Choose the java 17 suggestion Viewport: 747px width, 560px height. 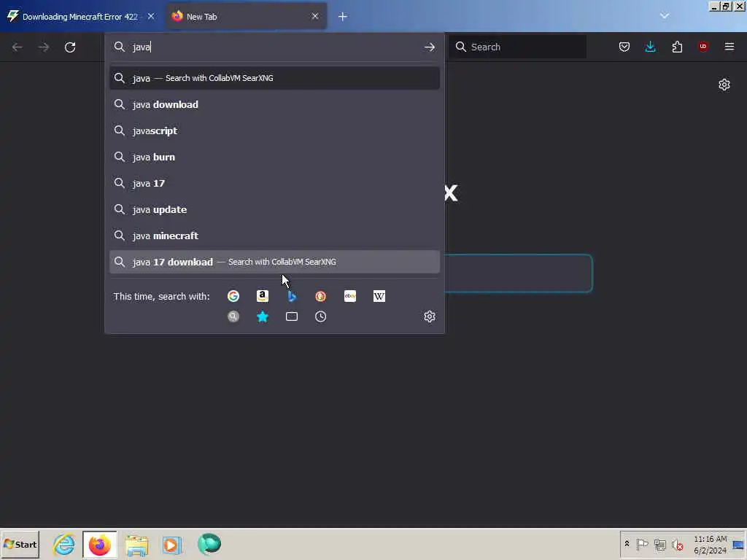(274, 183)
